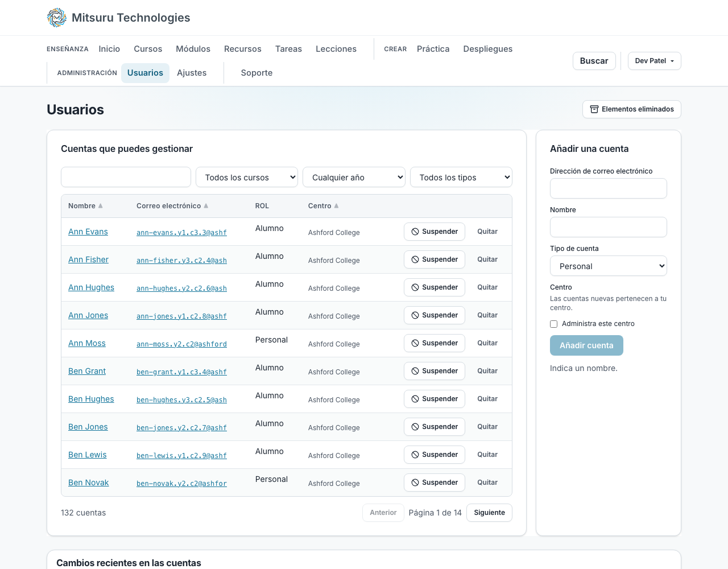Viewport: 728px width, 569px height.
Task: Focus the Nombre field in Añadir una cuenta
Action: click(x=609, y=227)
